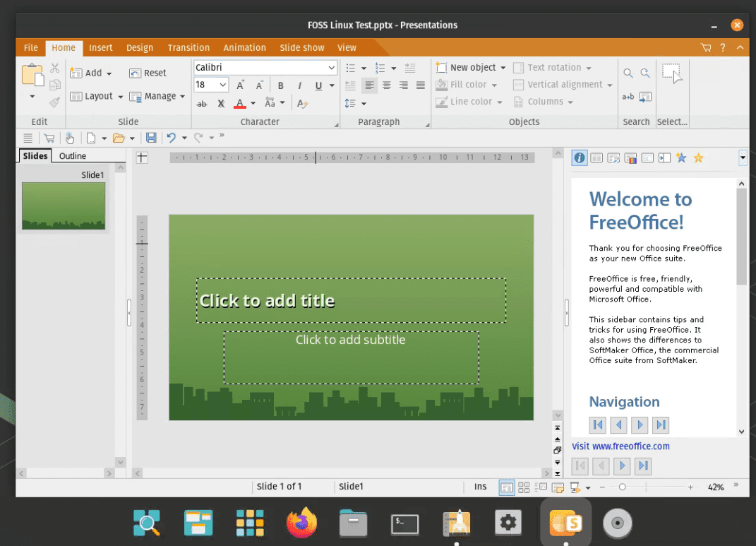Click the blue sparkle star icon in sidebar
The height and width of the screenshot is (546, 756).
(680, 158)
